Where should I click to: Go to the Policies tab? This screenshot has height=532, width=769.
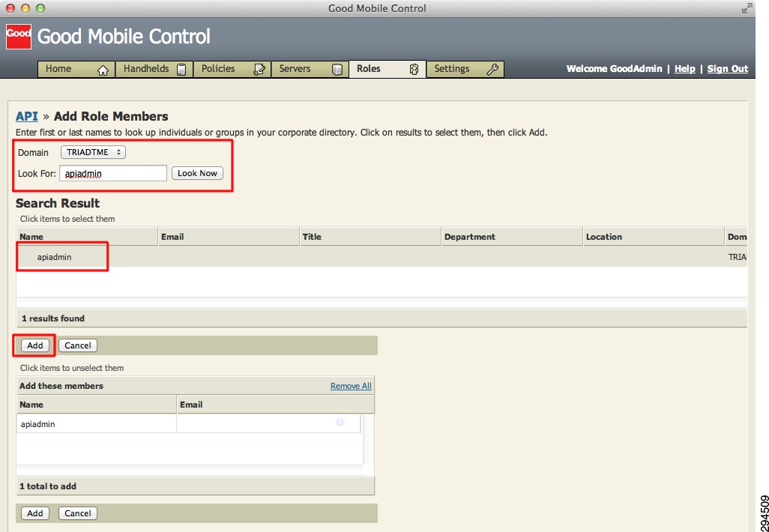tap(232, 69)
